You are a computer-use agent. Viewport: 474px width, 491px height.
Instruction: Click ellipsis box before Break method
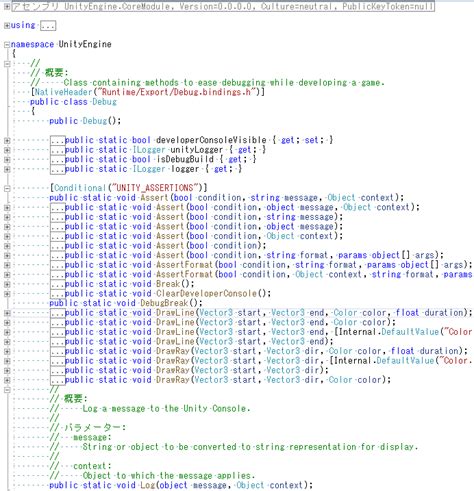point(57,284)
